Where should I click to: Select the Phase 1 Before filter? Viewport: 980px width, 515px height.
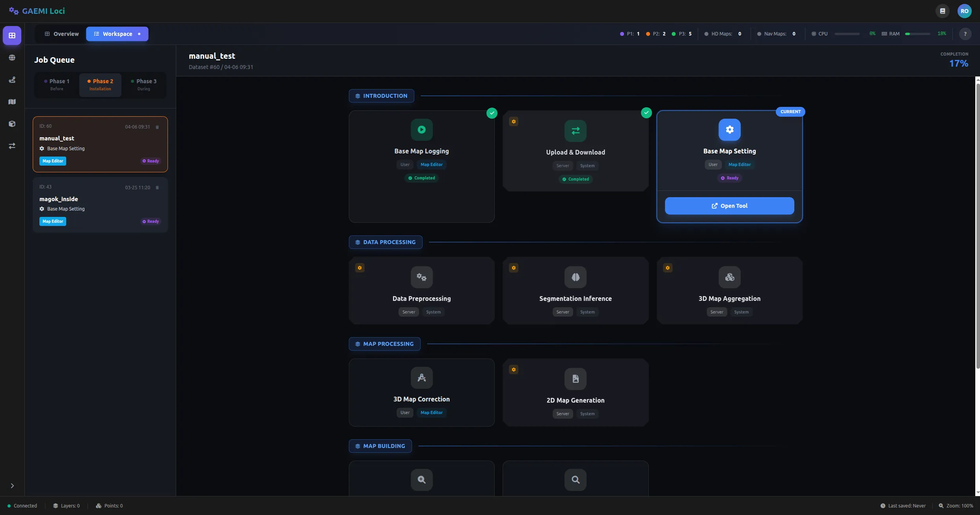click(x=57, y=84)
